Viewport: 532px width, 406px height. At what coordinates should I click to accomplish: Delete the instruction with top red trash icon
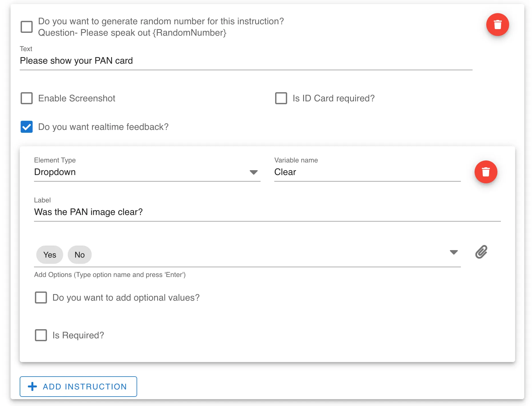tap(497, 25)
